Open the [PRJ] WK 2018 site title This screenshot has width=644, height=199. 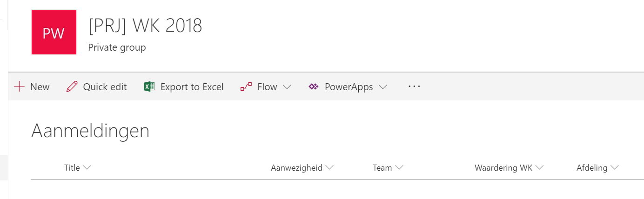point(145,26)
